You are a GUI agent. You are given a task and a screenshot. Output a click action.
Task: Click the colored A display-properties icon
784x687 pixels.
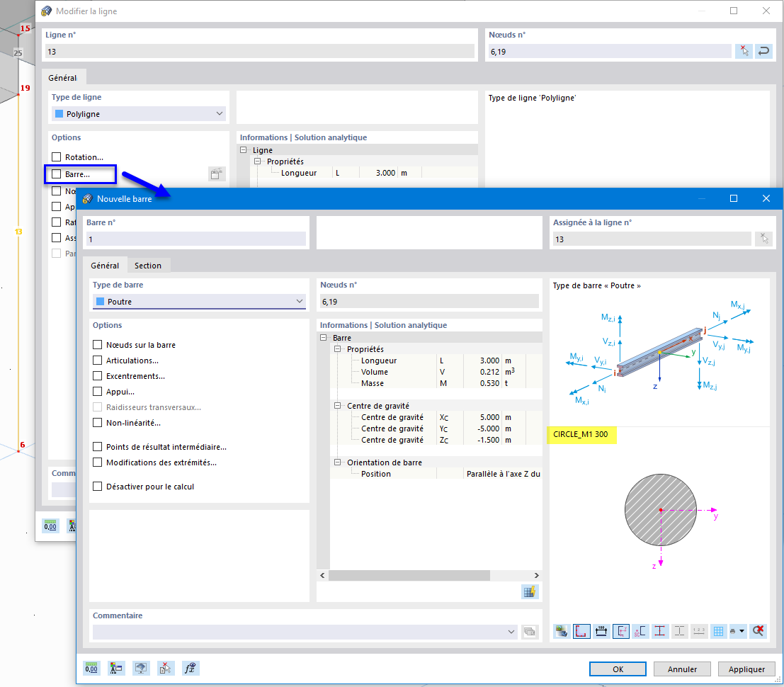coord(116,669)
